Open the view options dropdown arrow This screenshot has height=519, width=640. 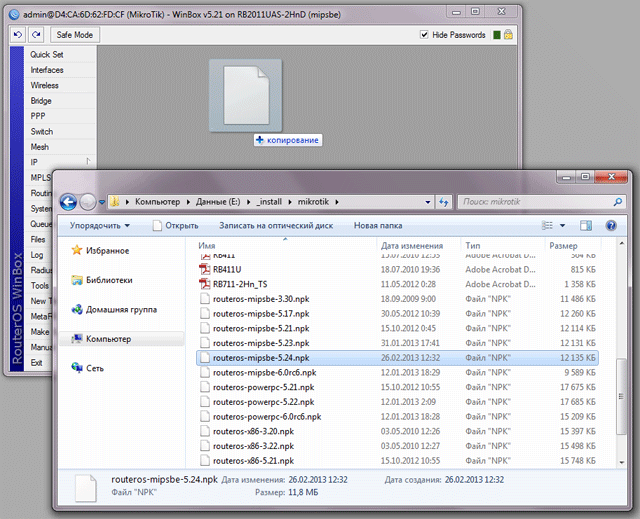[562, 225]
